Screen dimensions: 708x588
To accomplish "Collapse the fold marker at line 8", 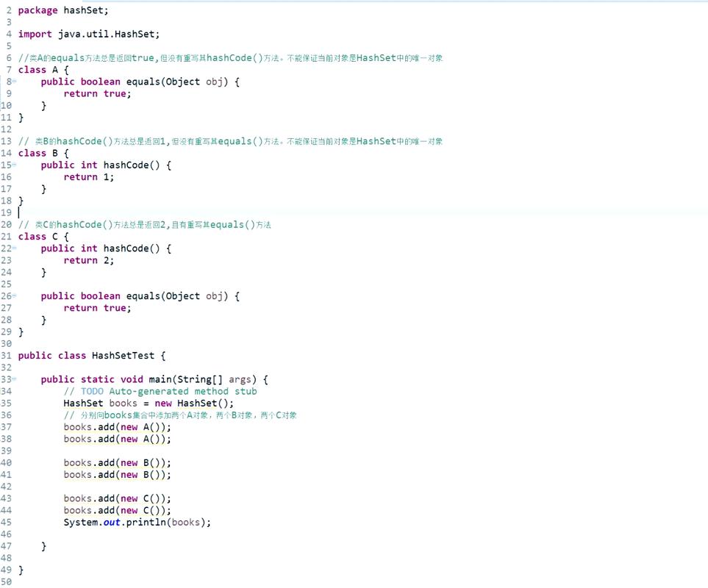I will point(15,82).
